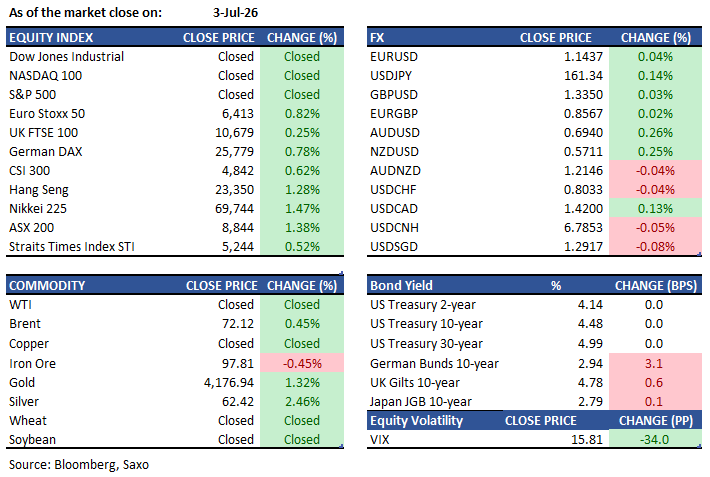Click the Hang Seng 1.28% change cell
The height and width of the screenshot is (477, 710).
pyautogui.click(x=302, y=190)
